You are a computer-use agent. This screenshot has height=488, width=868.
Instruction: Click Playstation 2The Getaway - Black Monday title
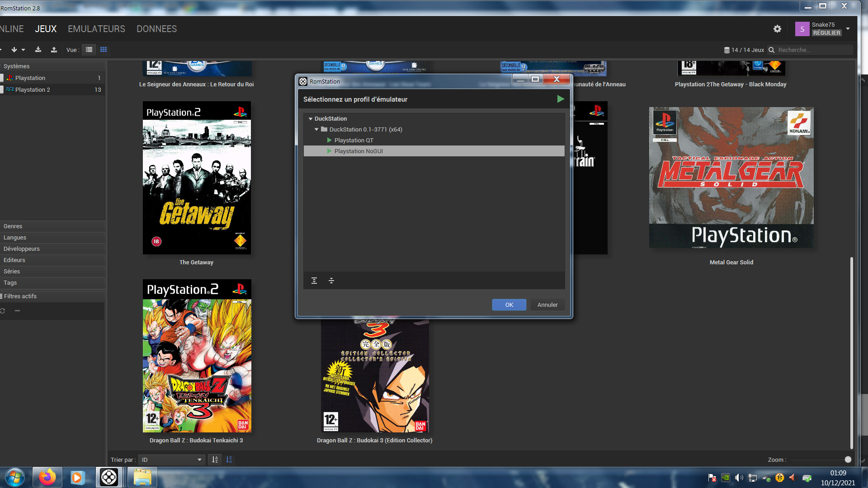tap(731, 84)
